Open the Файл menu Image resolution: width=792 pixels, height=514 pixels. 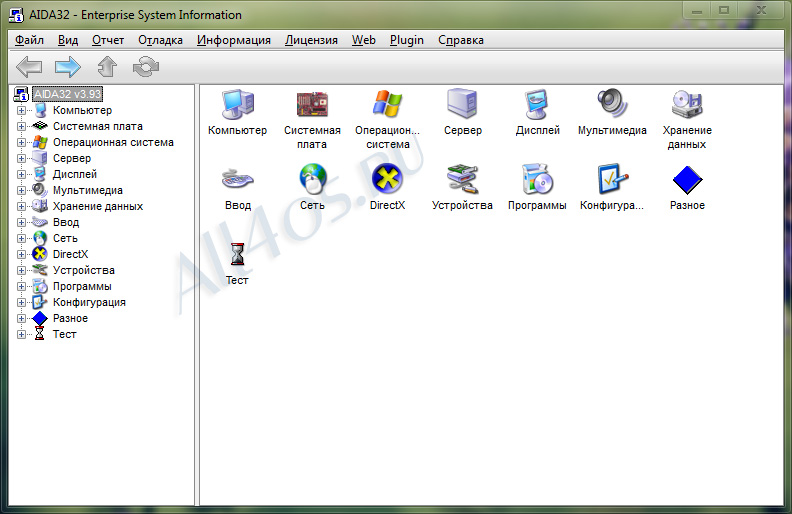point(29,40)
